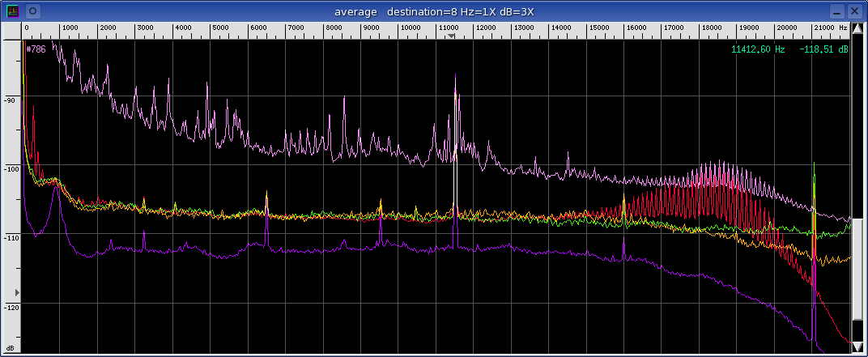
Task: Click the triangle frequency marker on the Hz ruler
Action: [453, 36]
